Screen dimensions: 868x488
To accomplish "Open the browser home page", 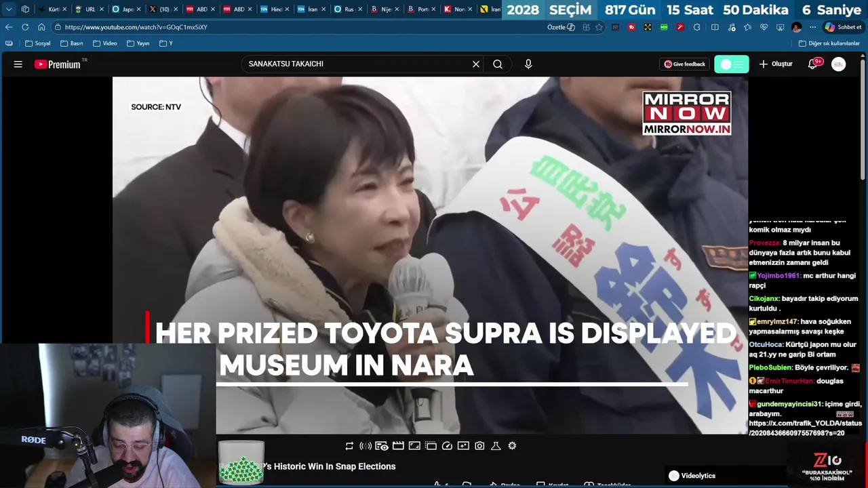I will [x=41, y=27].
